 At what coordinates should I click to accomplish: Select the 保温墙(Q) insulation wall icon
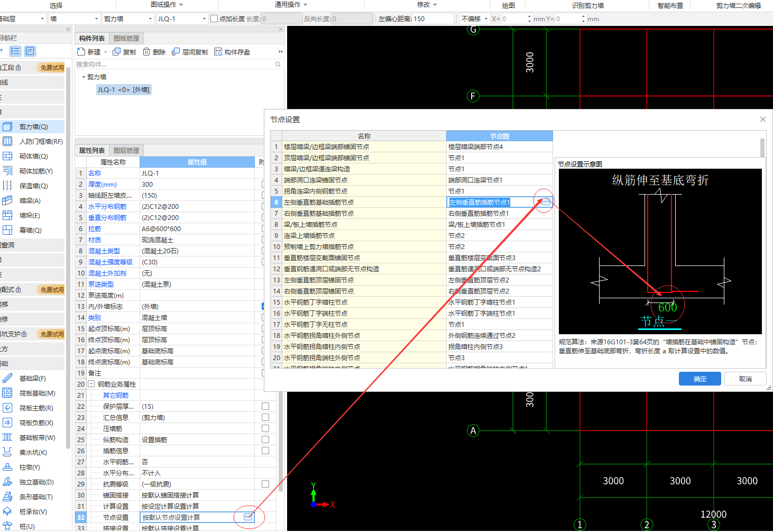pos(7,186)
